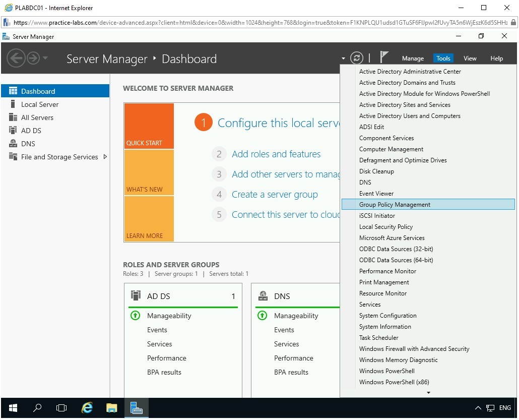
Task: Open File Explorer from the taskbar
Action: tap(111, 408)
